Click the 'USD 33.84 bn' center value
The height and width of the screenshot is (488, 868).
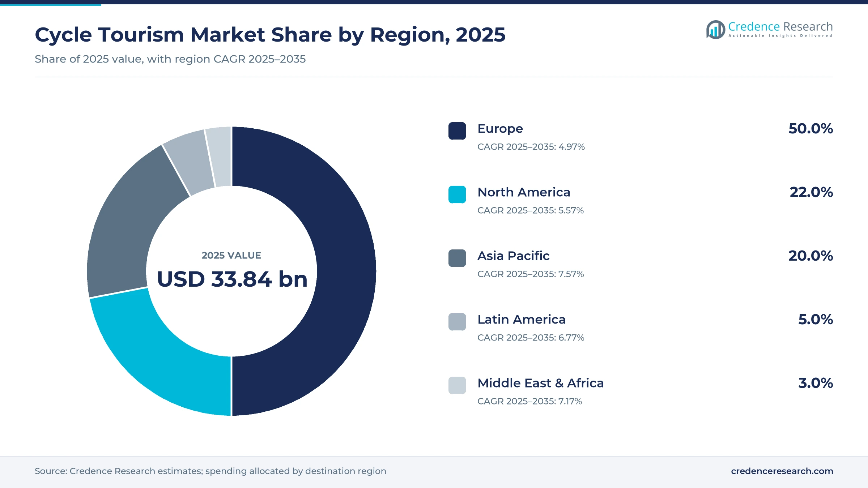coord(232,279)
